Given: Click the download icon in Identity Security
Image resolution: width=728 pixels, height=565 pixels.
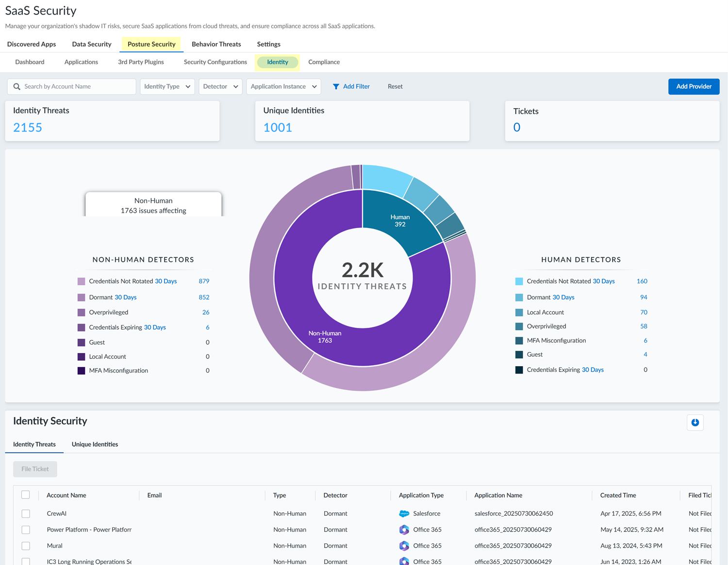Looking at the screenshot, I should pos(695,422).
